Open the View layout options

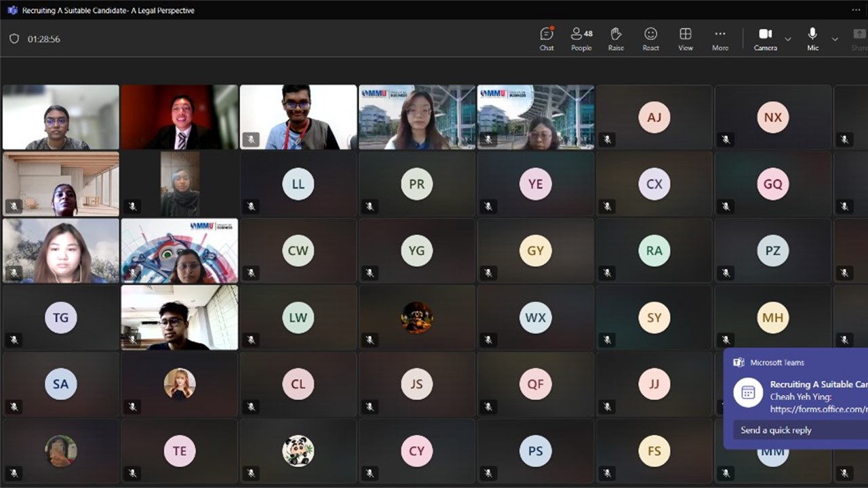pyautogui.click(x=686, y=39)
